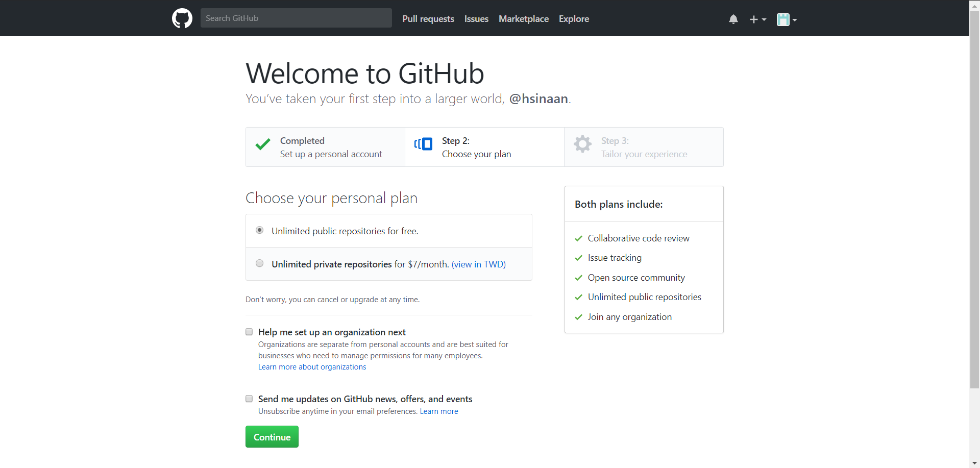The width and height of the screenshot is (980, 468).
Task: Open Explore in top navigation
Action: [x=574, y=19]
